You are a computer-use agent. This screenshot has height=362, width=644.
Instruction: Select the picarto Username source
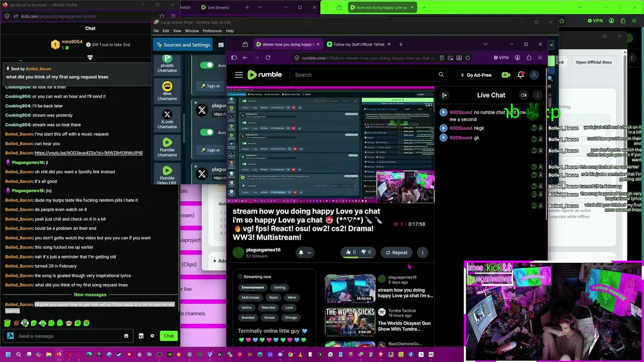pyautogui.click(x=167, y=65)
